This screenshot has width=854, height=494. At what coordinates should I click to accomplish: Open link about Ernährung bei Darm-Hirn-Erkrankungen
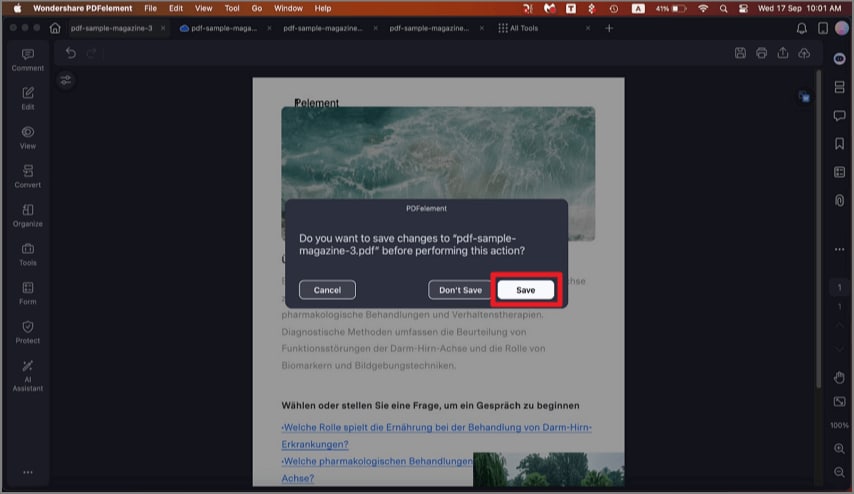tap(436, 436)
